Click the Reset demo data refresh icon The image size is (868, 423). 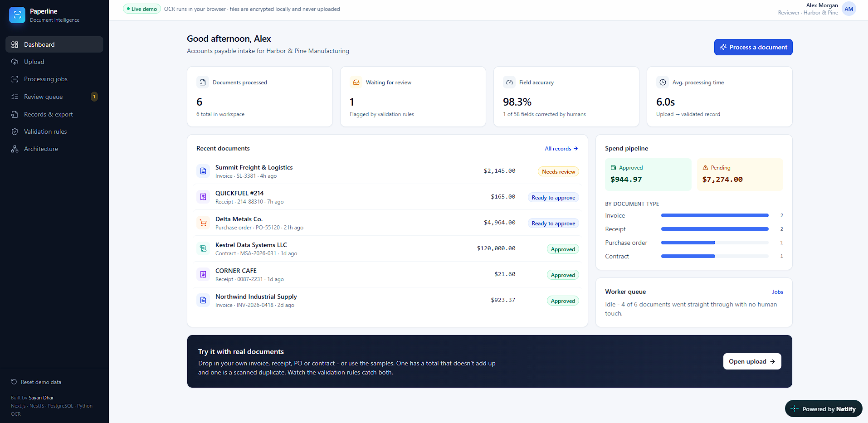tap(14, 382)
